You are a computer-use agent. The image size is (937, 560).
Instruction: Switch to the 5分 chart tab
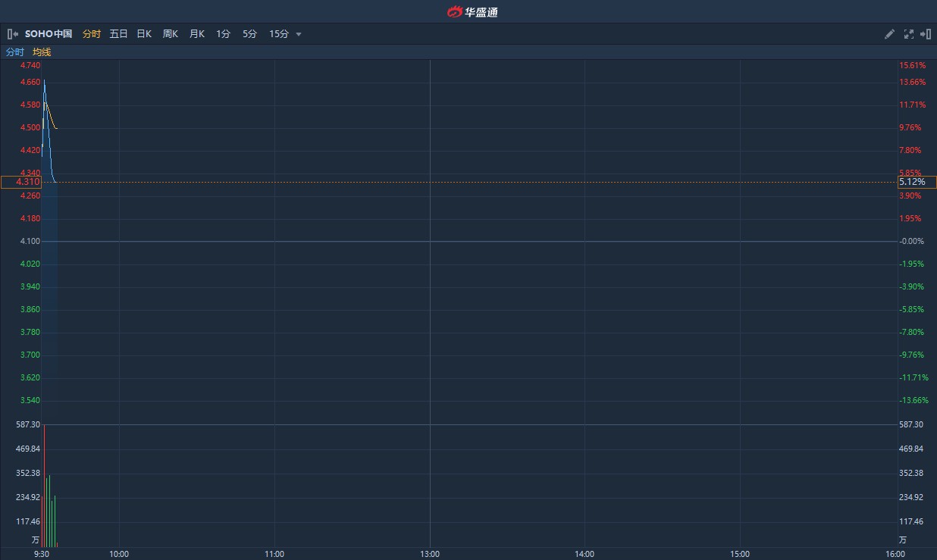point(249,34)
